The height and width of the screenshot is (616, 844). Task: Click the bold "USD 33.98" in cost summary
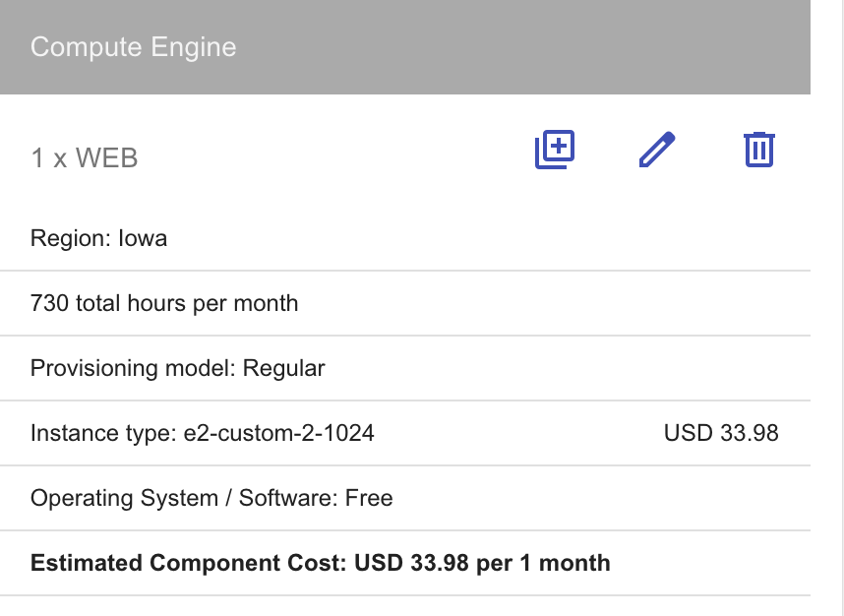[x=411, y=563]
